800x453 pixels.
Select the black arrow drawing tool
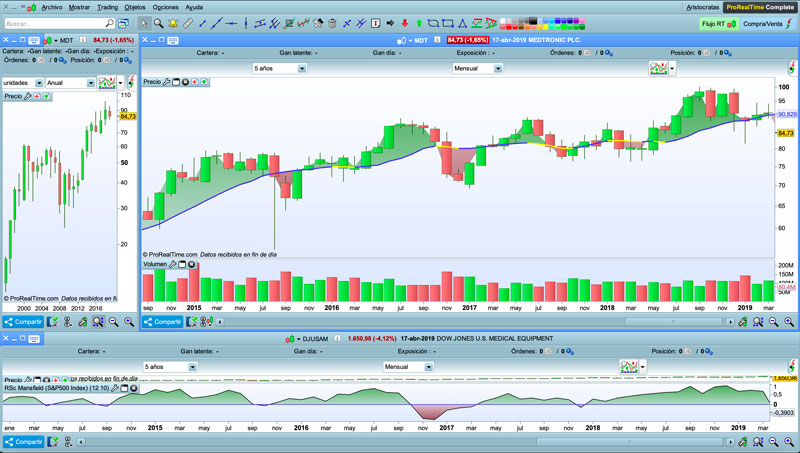(390, 23)
